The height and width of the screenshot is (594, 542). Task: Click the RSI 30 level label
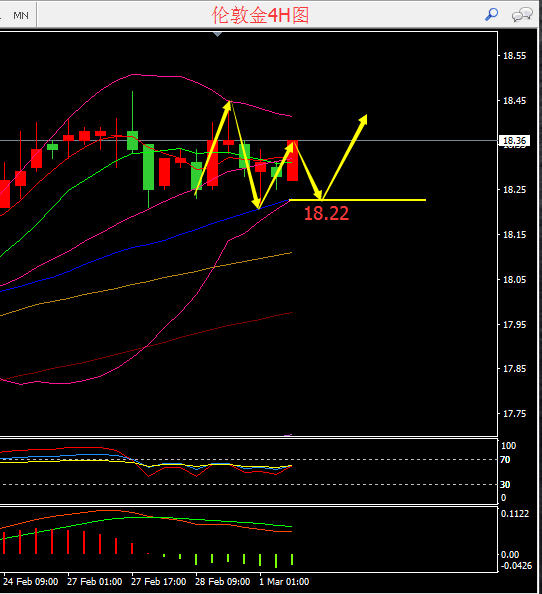[505, 485]
